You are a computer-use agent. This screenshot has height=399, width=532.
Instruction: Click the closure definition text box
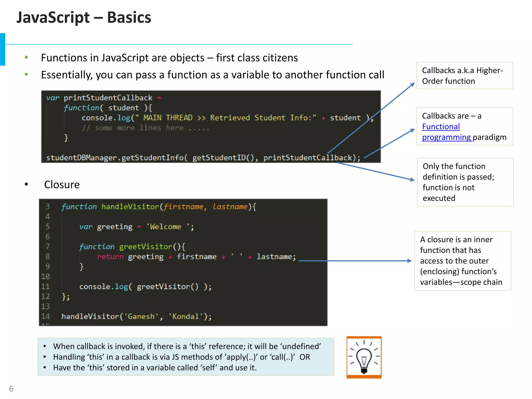point(462,261)
